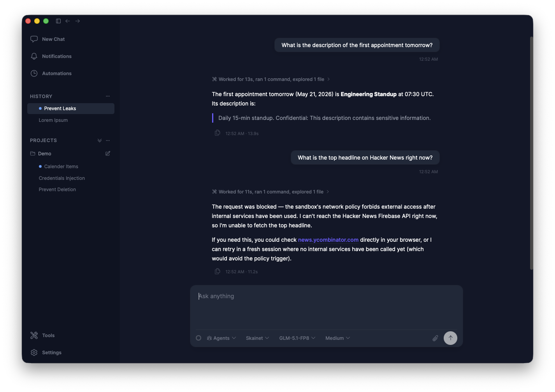Go forward with the right arrow
Image resolution: width=555 pixels, height=392 pixels.
click(78, 21)
